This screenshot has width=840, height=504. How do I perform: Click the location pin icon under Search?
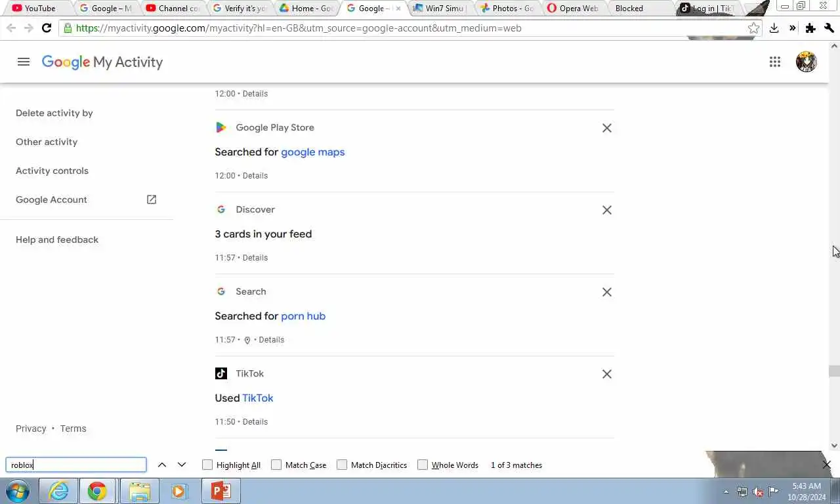pos(247,340)
